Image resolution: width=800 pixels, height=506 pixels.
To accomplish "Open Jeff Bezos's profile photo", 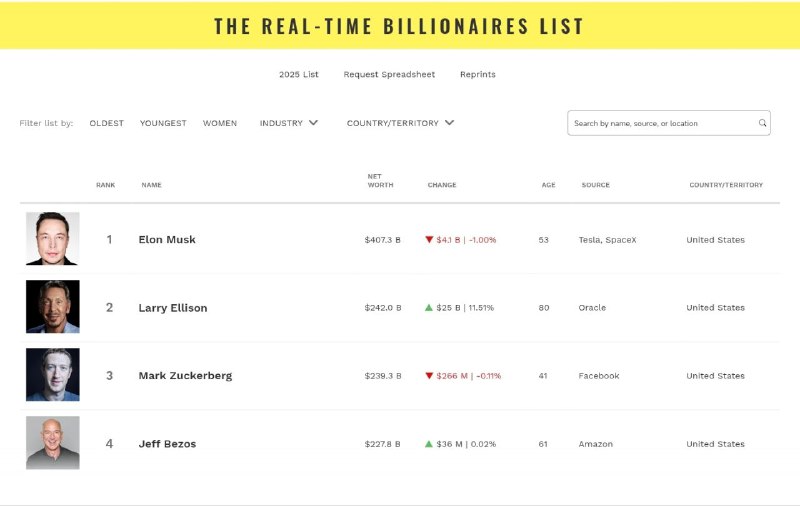I will pyautogui.click(x=53, y=443).
